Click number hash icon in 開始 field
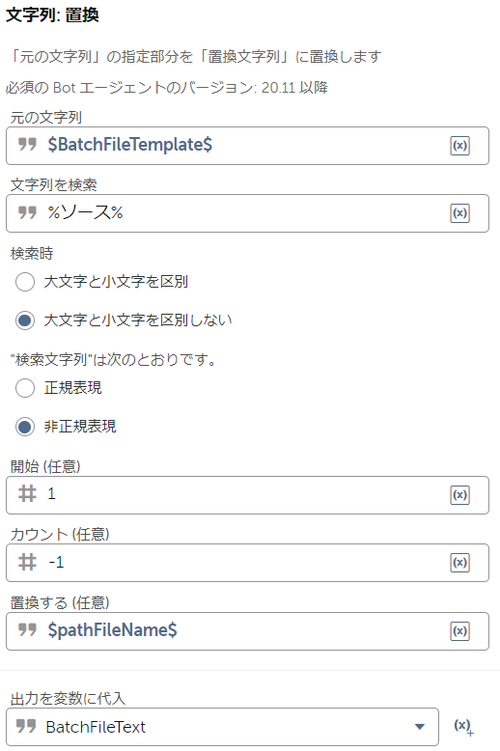Image resolution: width=500 pixels, height=751 pixels. 27,493
